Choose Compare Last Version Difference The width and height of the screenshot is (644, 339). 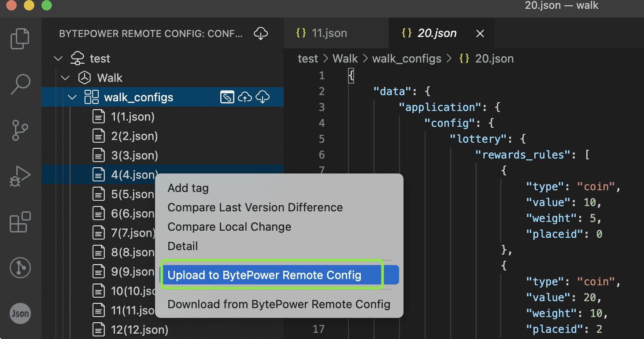(x=255, y=207)
